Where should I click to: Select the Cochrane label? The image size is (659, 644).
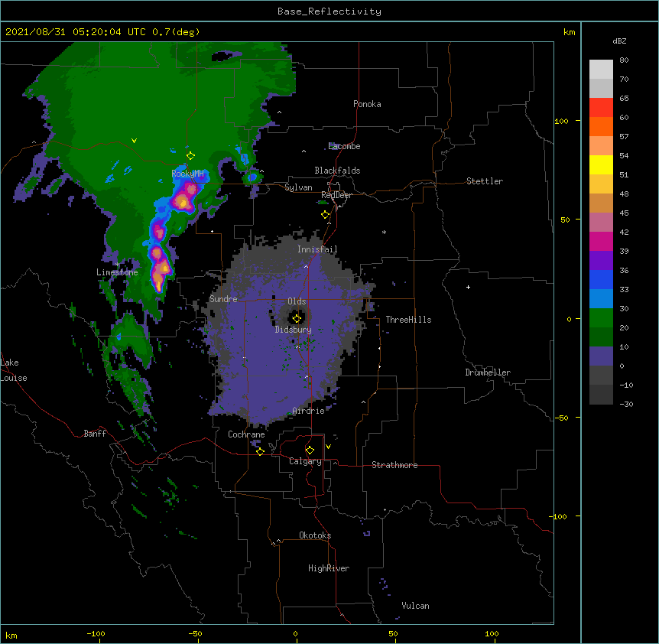[x=246, y=434]
